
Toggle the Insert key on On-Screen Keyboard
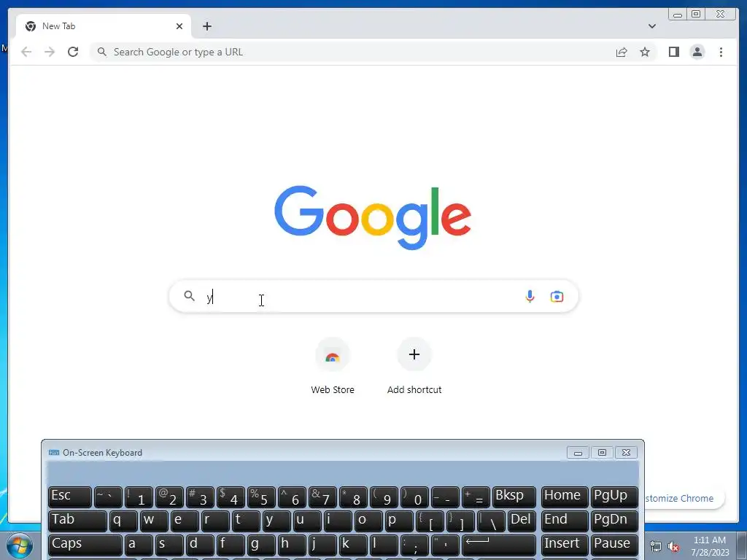[x=565, y=545]
